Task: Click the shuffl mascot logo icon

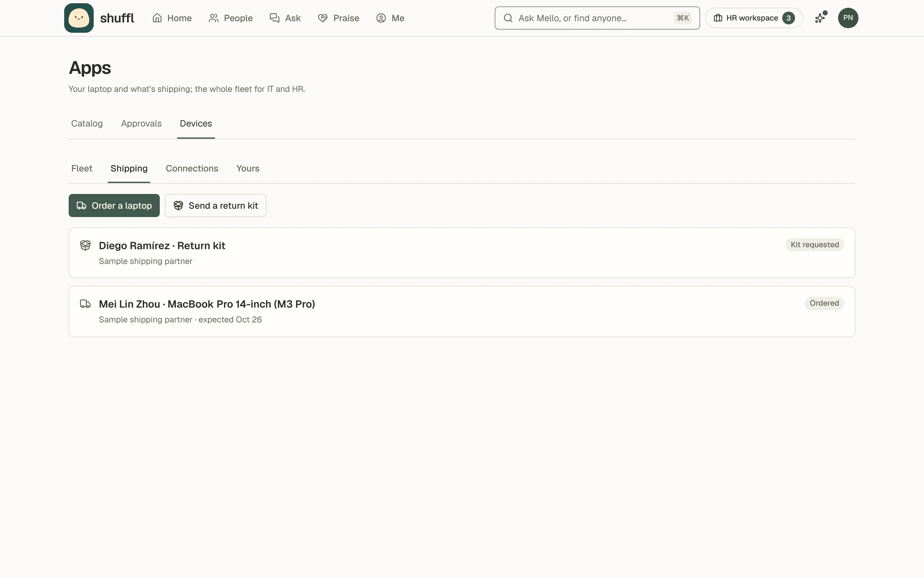Action: pyautogui.click(x=79, y=18)
